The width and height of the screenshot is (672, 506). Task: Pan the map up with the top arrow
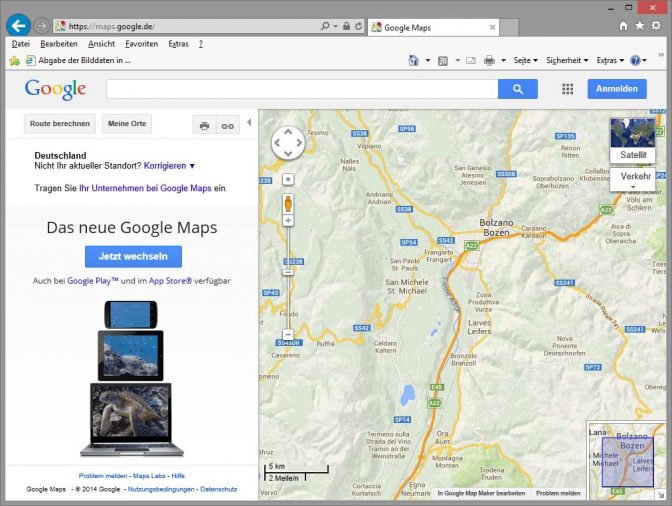pos(288,132)
